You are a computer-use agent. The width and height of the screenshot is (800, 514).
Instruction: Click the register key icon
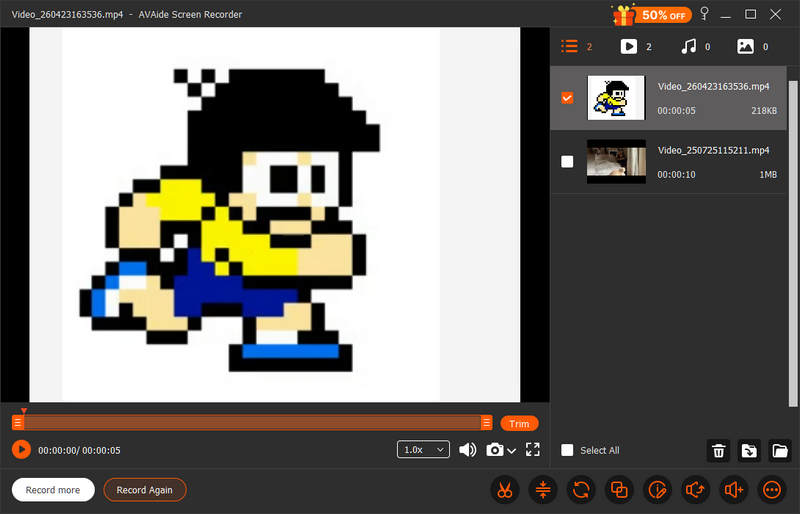click(705, 13)
